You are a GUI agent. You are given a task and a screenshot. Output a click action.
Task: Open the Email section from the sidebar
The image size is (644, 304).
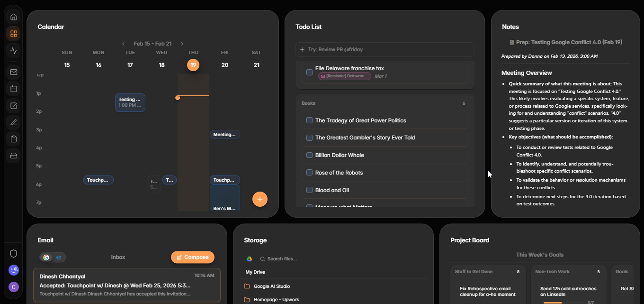coord(13,72)
